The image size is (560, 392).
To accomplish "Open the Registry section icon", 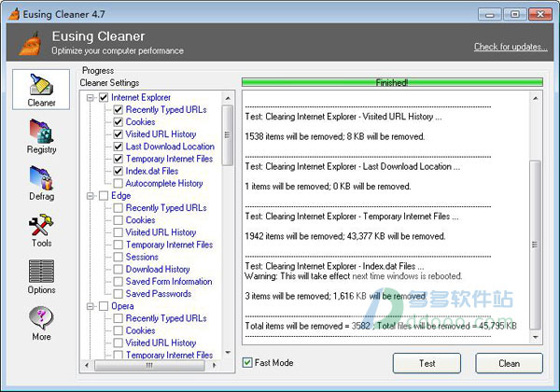I will pos(41,131).
